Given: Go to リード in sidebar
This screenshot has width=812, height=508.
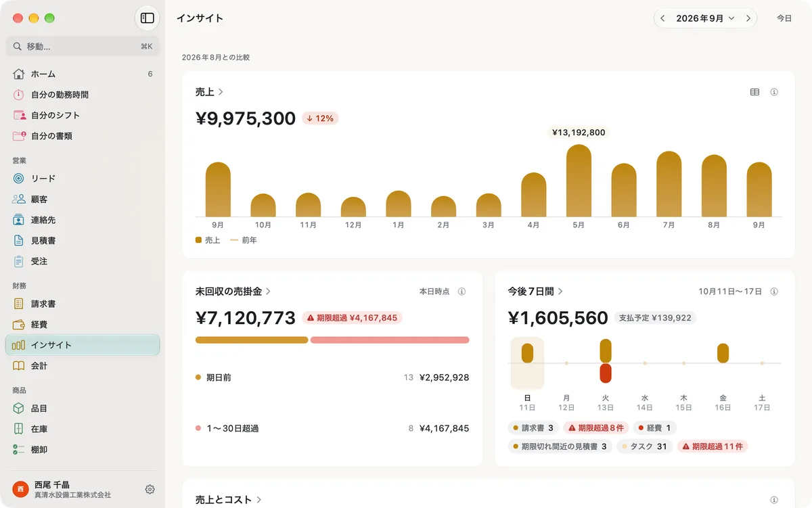Looking at the screenshot, I should pos(83,179).
